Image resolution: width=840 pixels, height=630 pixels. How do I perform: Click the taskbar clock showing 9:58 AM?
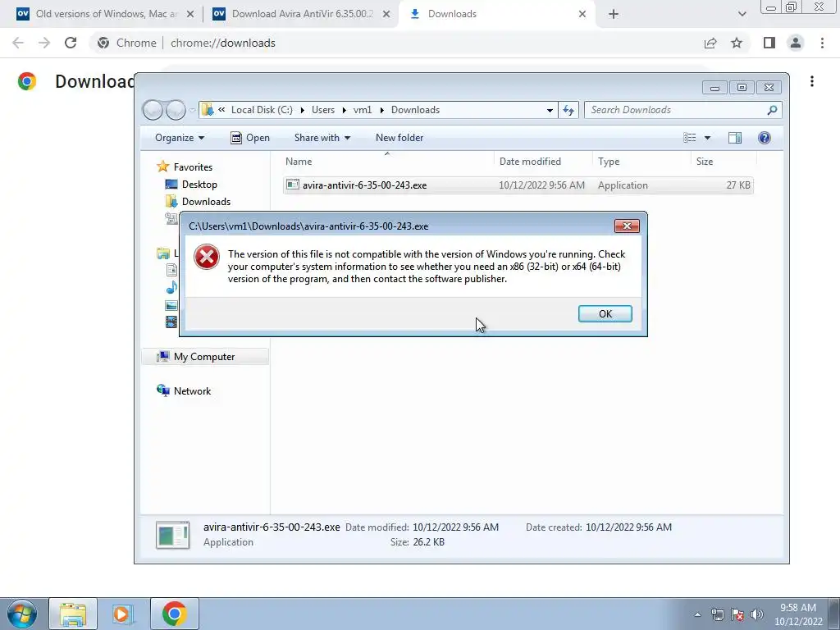797,614
